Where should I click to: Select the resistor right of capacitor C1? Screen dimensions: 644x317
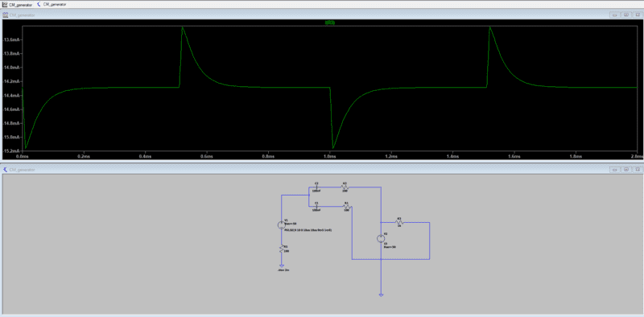pos(346,207)
